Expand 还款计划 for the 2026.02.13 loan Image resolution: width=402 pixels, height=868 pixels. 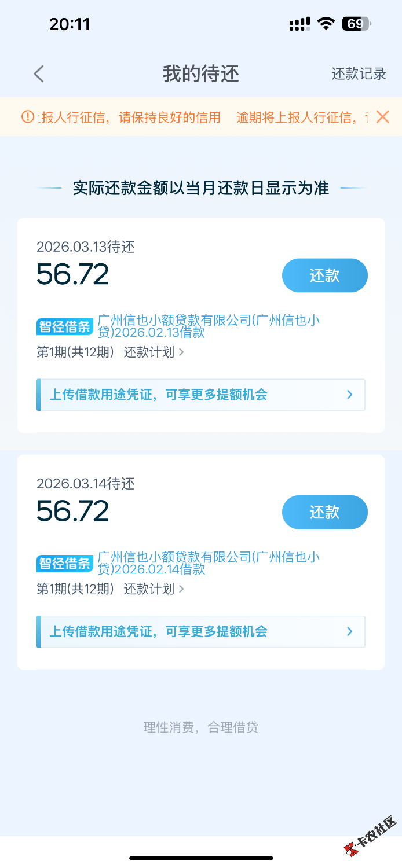154,352
